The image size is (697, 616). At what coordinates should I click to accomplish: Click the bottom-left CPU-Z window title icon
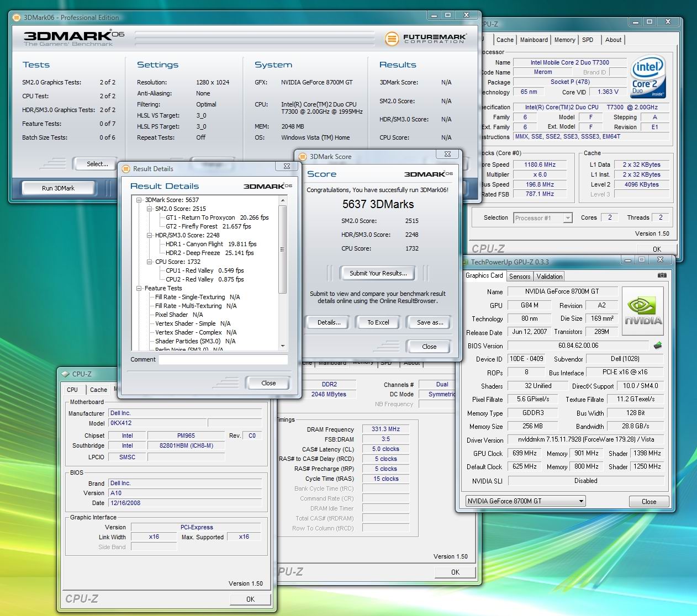point(65,374)
